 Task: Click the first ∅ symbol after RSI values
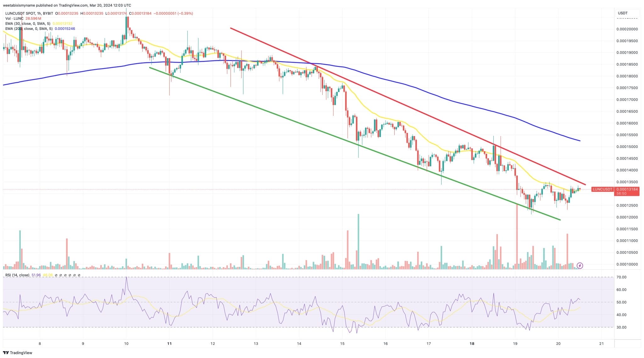(56, 275)
